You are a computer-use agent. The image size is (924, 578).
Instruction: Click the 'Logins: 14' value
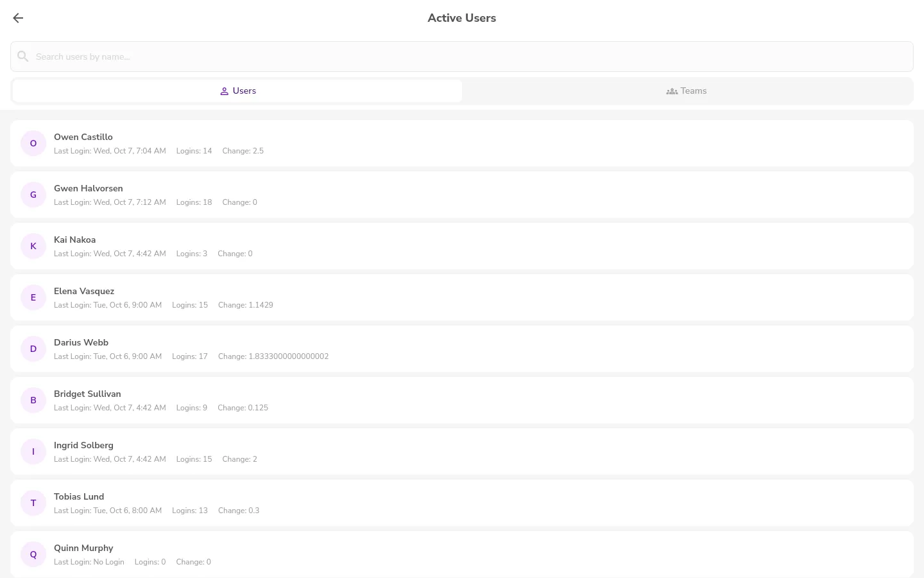click(x=194, y=151)
